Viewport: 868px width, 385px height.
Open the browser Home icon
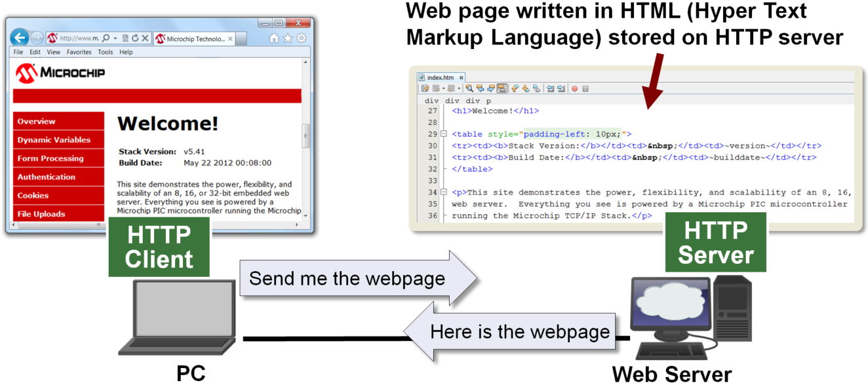tap(274, 37)
